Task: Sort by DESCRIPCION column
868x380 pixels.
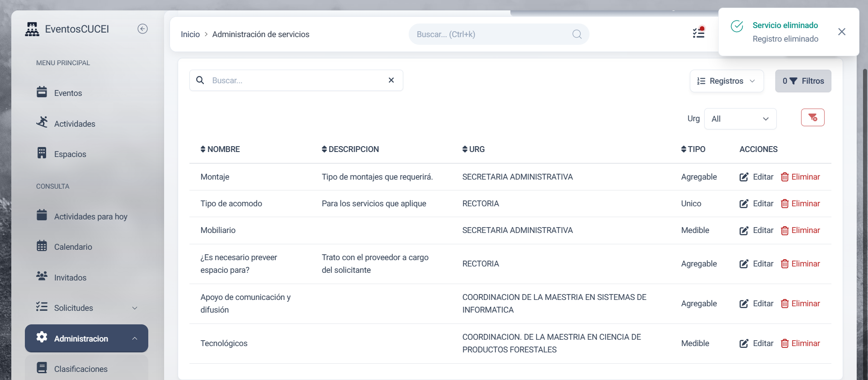Action: coord(350,149)
